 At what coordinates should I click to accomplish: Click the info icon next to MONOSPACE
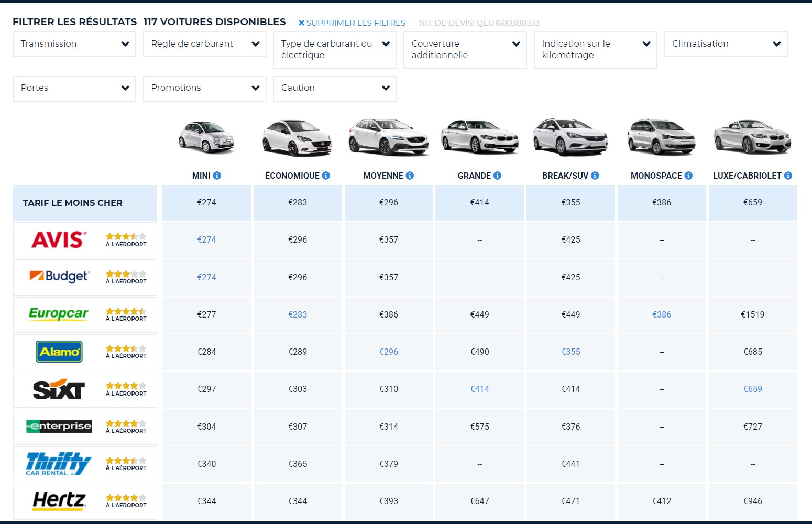coord(688,176)
